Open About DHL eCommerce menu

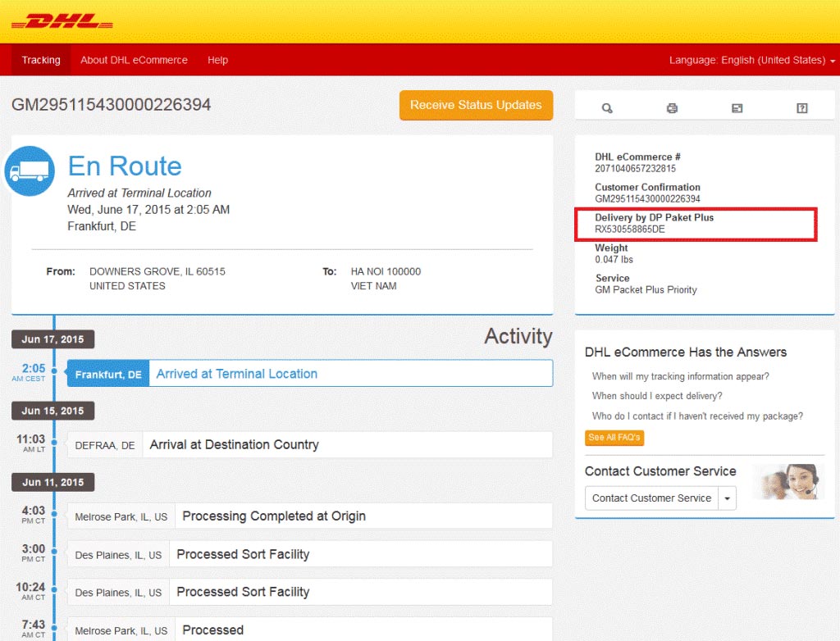(134, 60)
